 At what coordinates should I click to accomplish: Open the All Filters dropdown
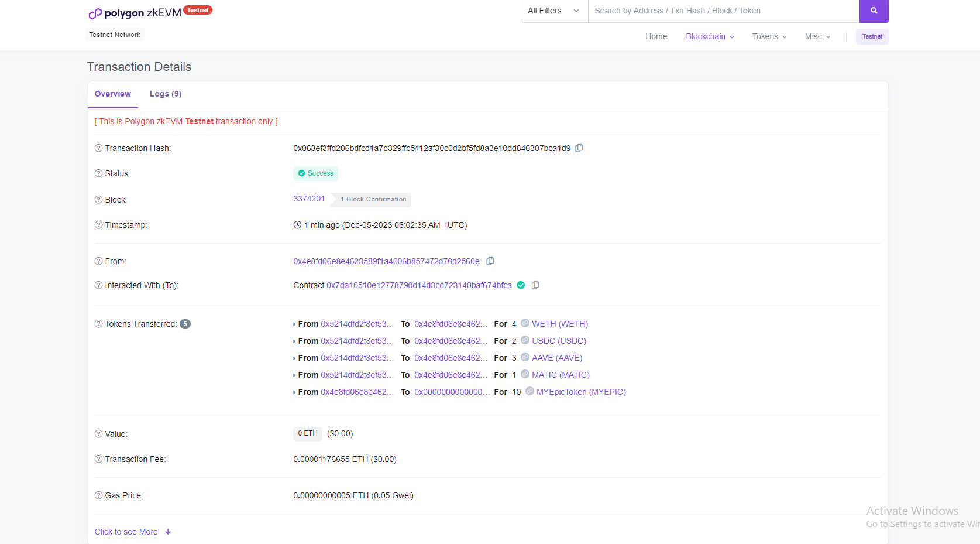point(555,11)
